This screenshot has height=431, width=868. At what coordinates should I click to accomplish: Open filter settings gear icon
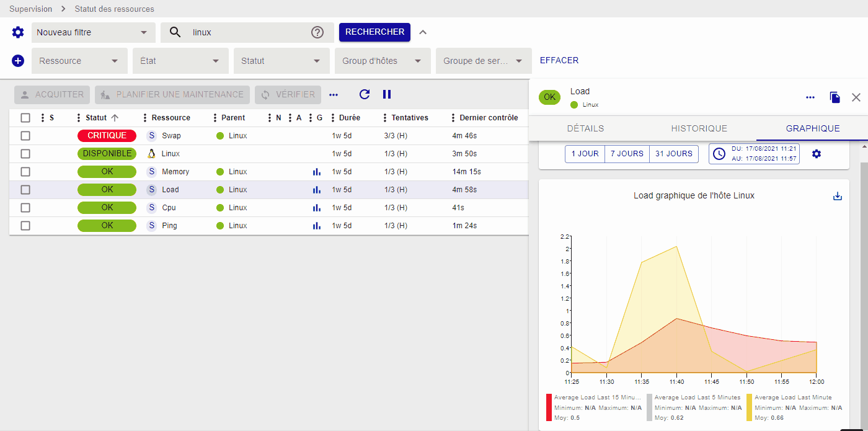tap(18, 32)
